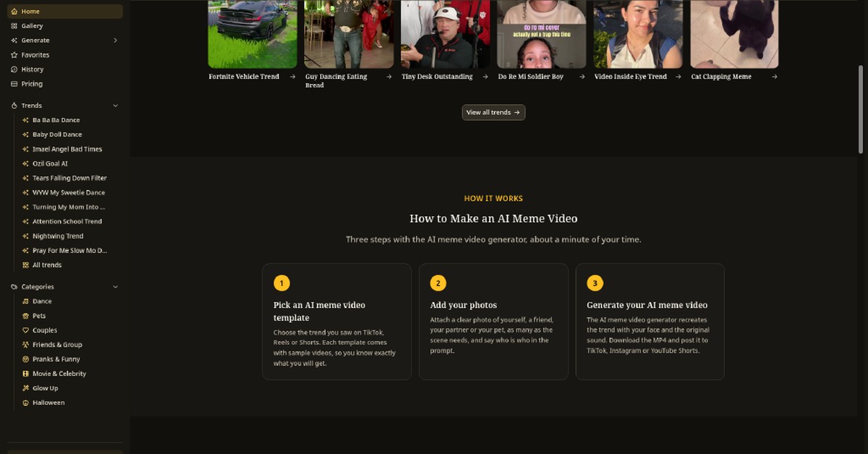Click the sparkle icon beside Nightwing Trend
868x454 pixels.
(x=25, y=236)
